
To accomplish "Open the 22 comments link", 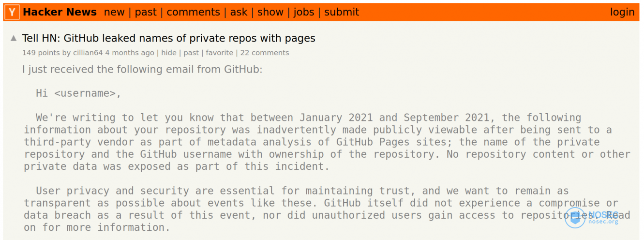I will (265, 53).
